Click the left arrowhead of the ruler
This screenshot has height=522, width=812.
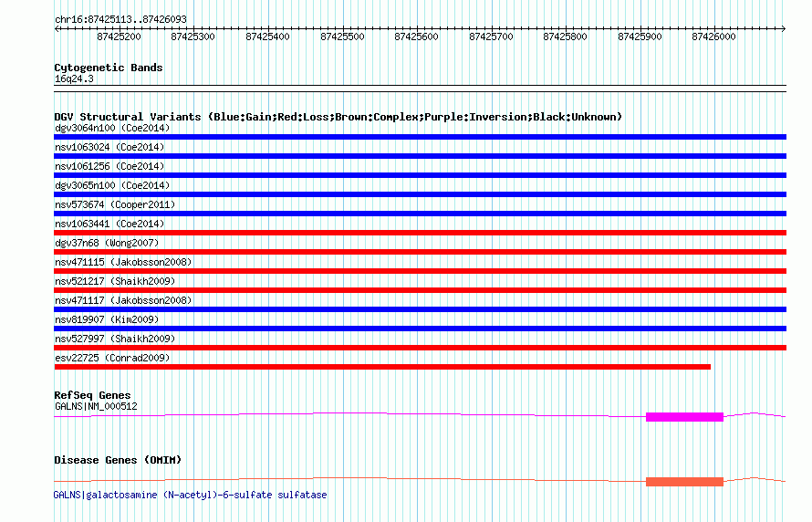click(57, 29)
